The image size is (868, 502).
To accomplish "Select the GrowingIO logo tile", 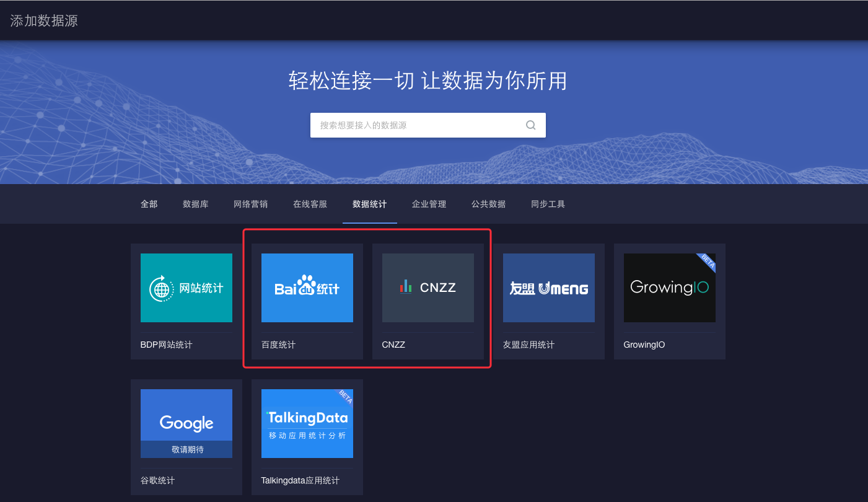I will pyautogui.click(x=670, y=288).
